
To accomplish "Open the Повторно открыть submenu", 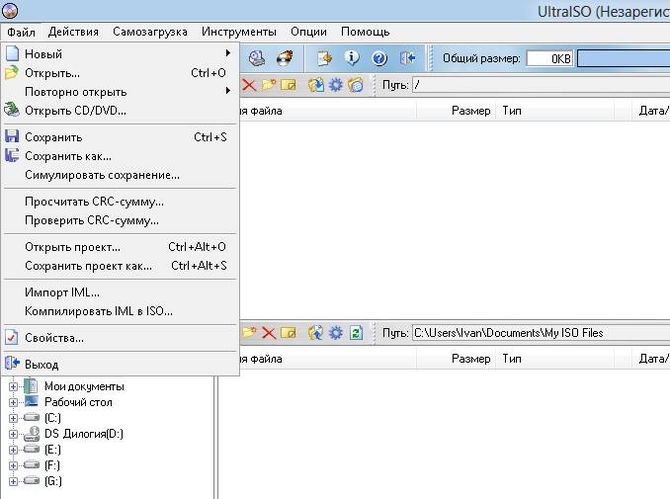I will click(x=120, y=91).
